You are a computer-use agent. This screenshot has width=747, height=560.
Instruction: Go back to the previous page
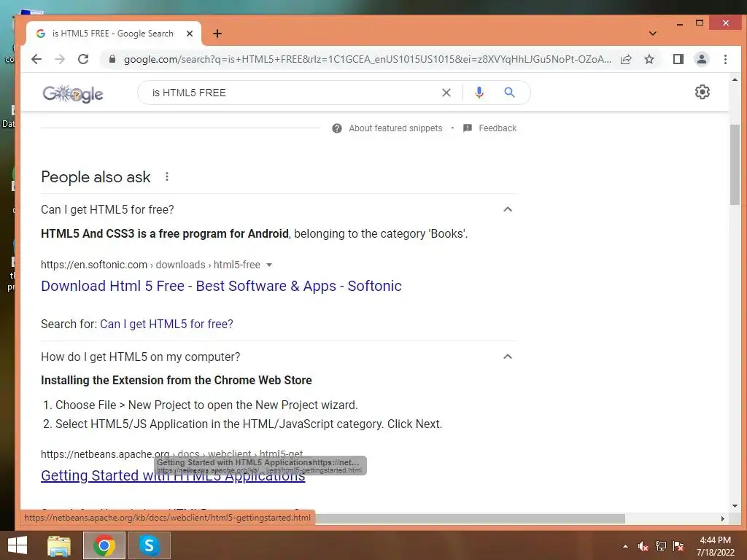(36, 59)
